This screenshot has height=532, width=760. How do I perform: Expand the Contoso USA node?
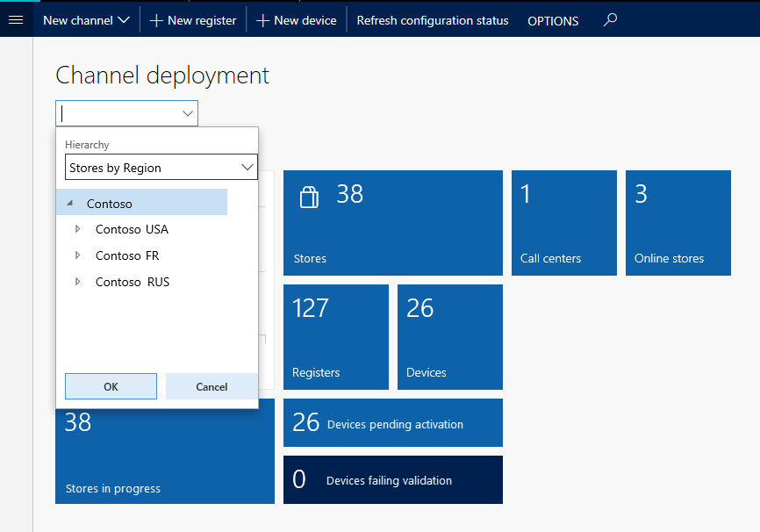point(77,229)
